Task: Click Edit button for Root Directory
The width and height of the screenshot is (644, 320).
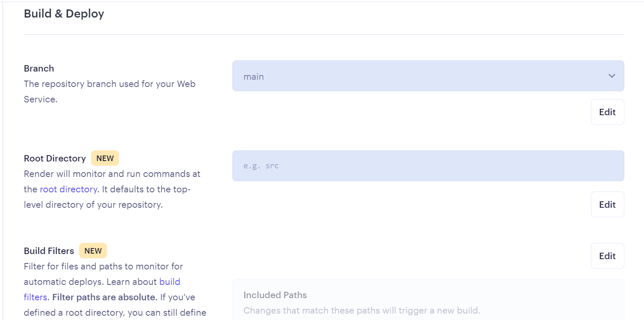Action: coord(607,204)
